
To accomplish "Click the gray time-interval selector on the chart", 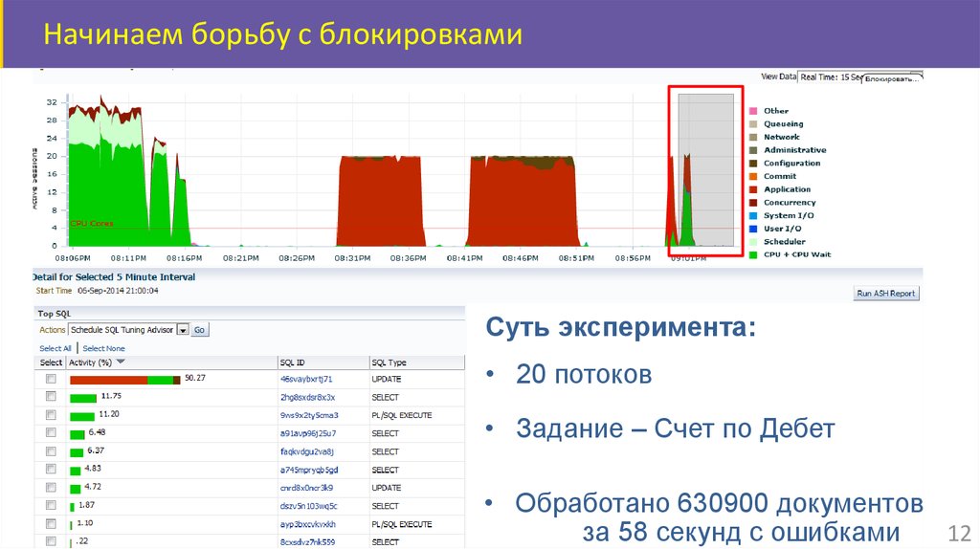I will (x=706, y=170).
